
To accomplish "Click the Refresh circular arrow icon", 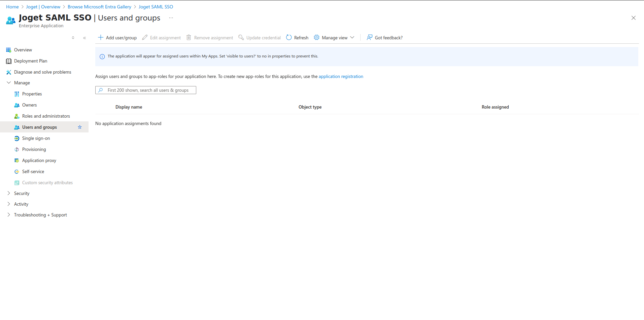I will point(289,37).
